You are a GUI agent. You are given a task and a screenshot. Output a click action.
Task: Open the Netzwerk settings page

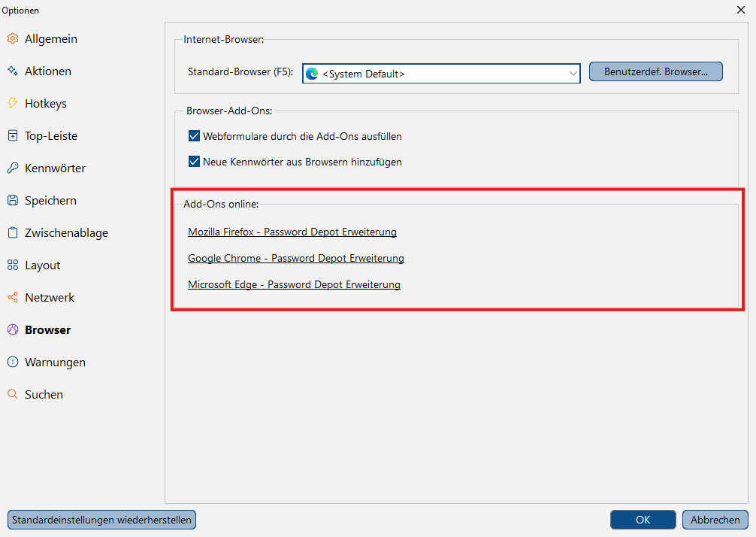50,297
